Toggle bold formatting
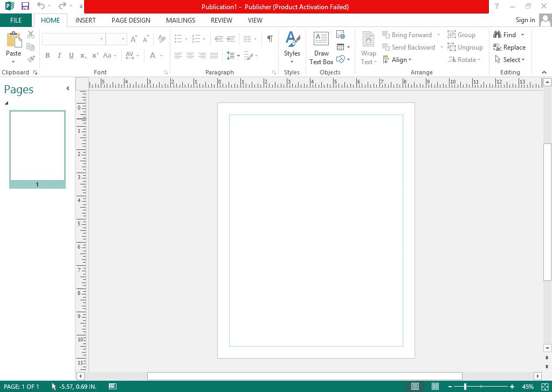This screenshot has height=392, width=552. tap(47, 56)
